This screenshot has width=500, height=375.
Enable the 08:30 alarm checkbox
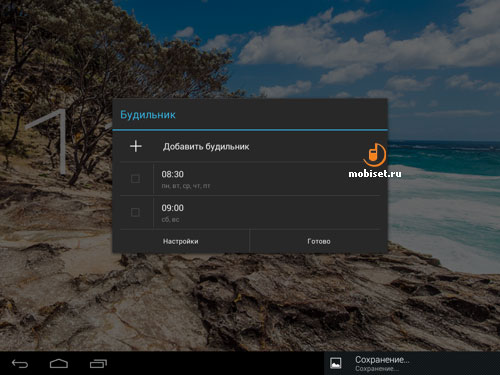coord(135,179)
